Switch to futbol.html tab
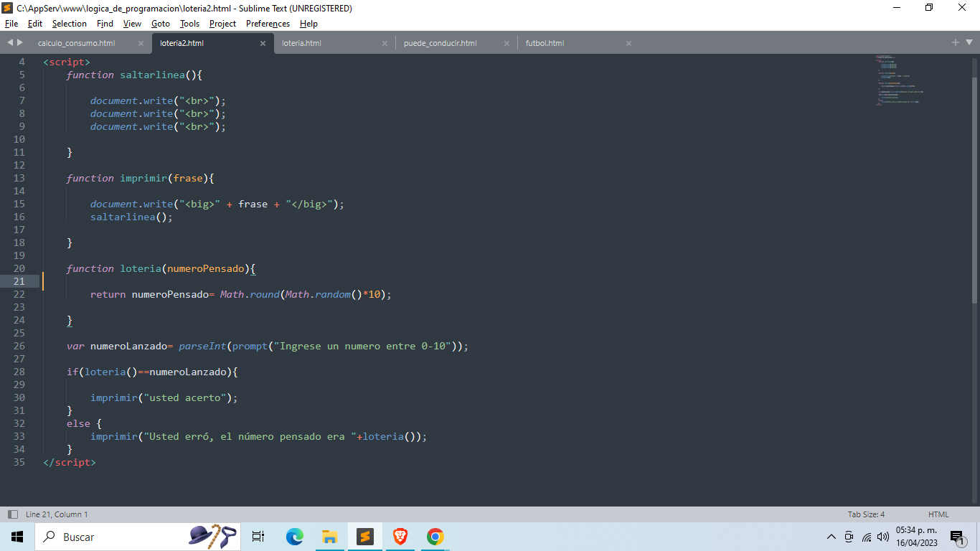Image resolution: width=980 pixels, height=551 pixels. click(545, 43)
